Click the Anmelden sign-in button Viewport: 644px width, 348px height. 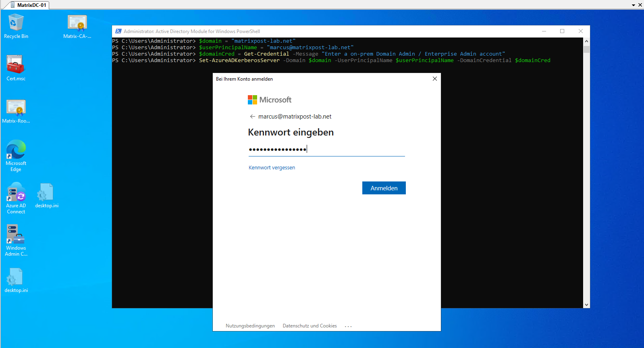[x=384, y=188]
